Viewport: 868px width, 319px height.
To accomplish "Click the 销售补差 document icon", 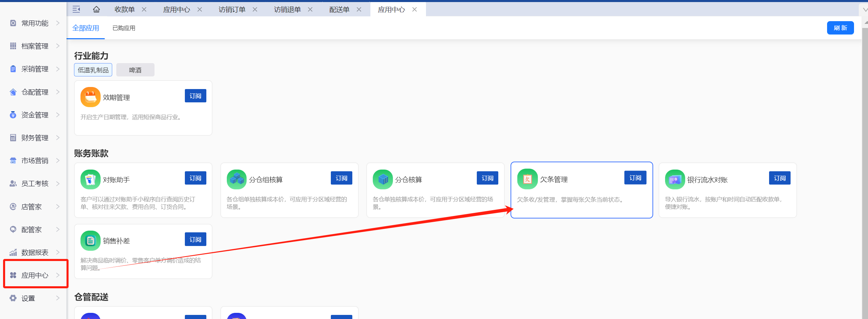I will pyautogui.click(x=90, y=241).
